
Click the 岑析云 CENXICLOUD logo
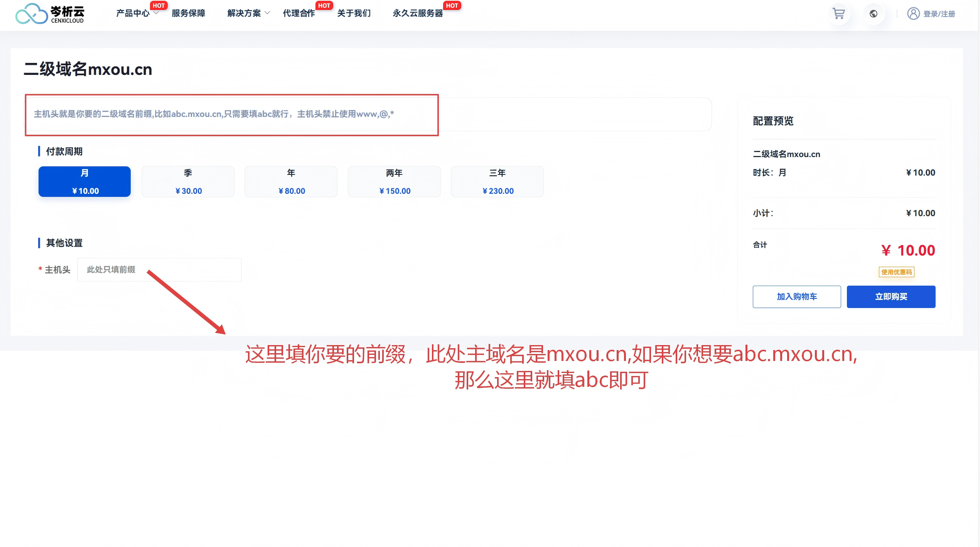(50, 14)
